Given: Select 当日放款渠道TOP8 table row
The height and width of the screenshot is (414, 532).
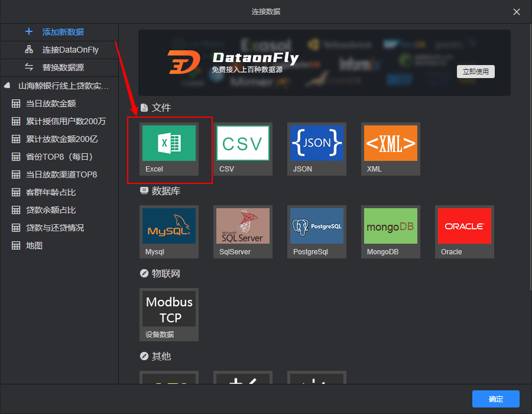Looking at the screenshot, I should [x=59, y=174].
